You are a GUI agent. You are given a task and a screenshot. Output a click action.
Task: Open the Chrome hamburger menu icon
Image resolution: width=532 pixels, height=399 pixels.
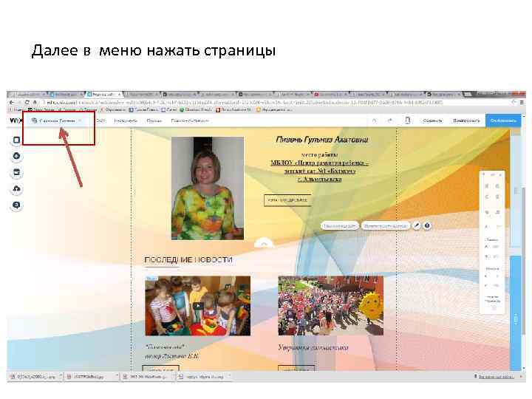(522, 102)
